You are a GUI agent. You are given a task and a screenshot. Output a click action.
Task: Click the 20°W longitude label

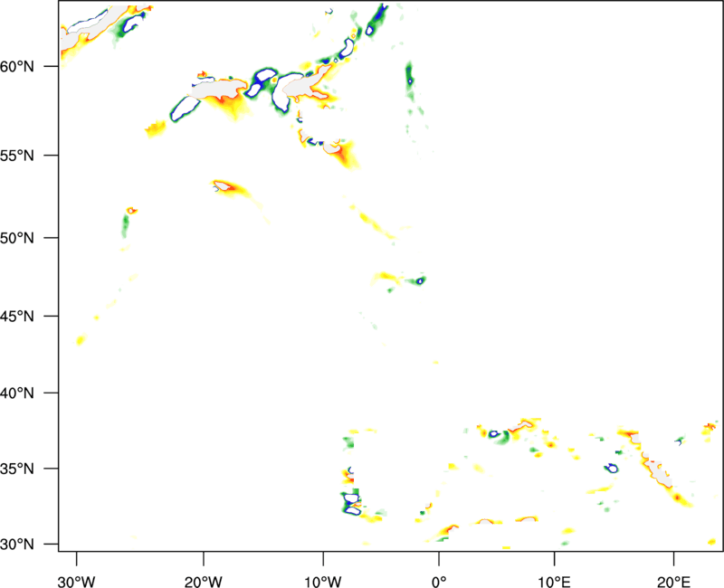click(x=203, y=582)
